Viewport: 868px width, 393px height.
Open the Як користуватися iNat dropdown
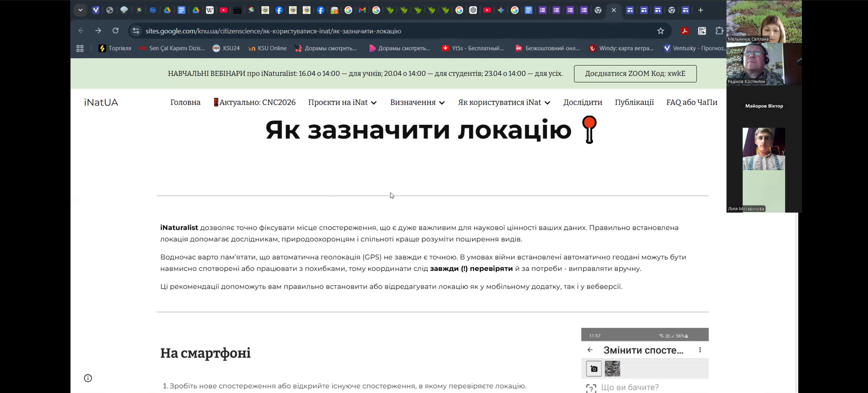pos(504,102)
